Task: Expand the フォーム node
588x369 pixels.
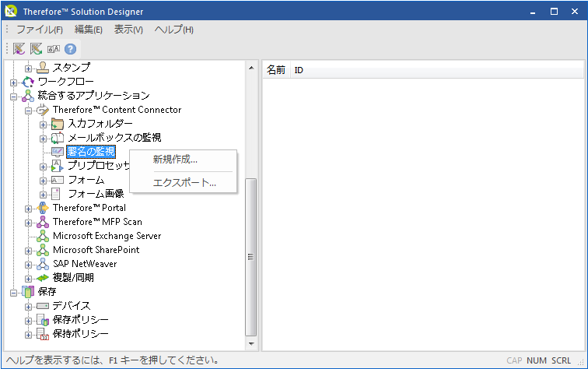Action: pos(43,181)
